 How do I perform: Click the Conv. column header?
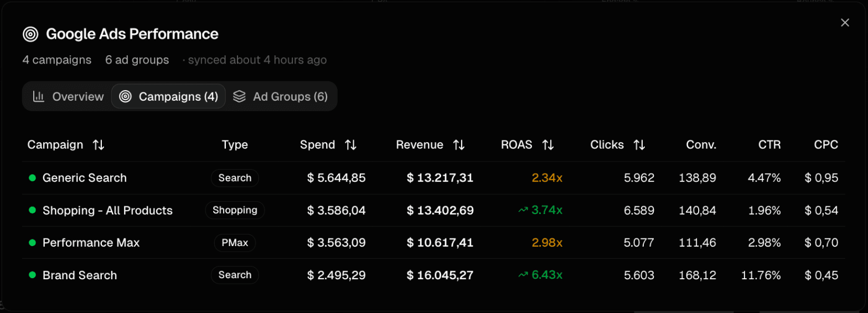tap(701, 145)
